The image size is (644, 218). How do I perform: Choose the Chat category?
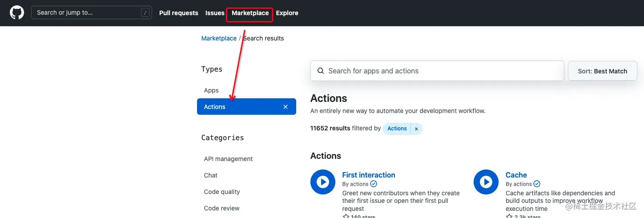211,175
